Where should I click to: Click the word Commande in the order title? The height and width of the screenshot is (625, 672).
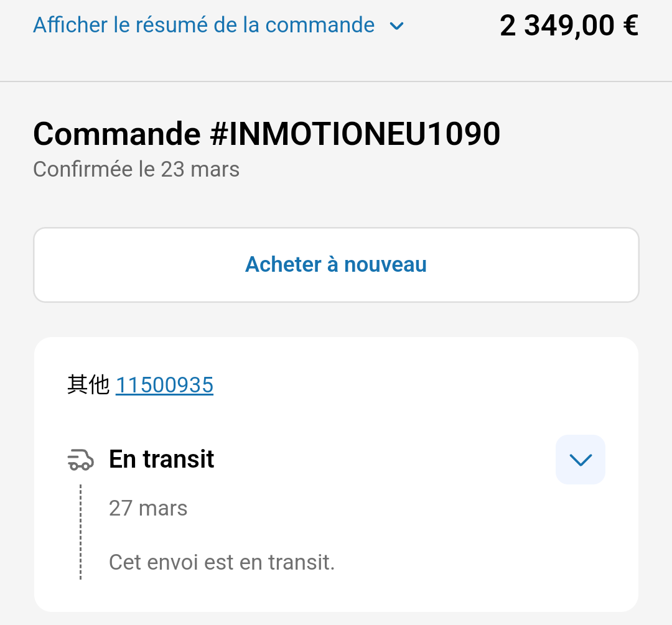(117, 134)
